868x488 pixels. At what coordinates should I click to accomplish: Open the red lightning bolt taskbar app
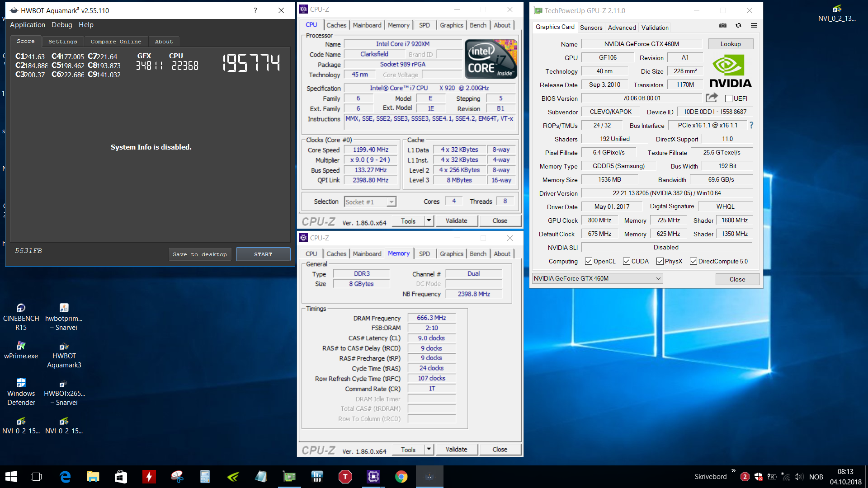click(x=149, y=477)
